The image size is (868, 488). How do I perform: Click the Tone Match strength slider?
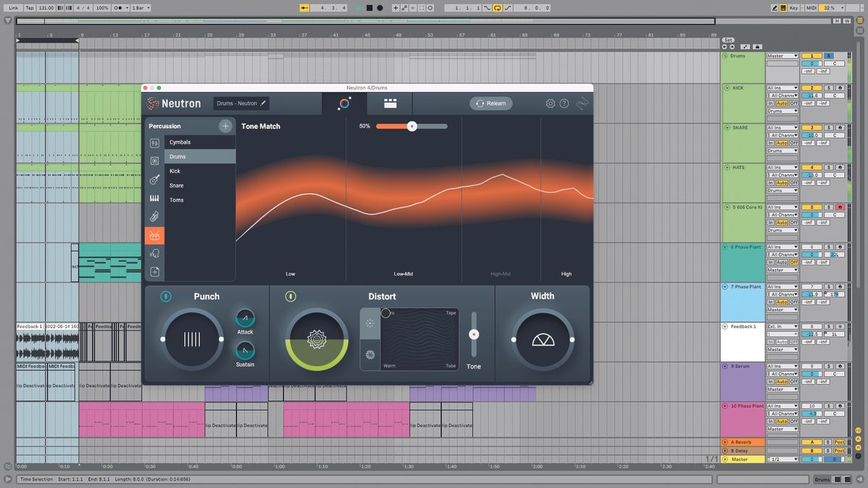[x=412, y=126]
